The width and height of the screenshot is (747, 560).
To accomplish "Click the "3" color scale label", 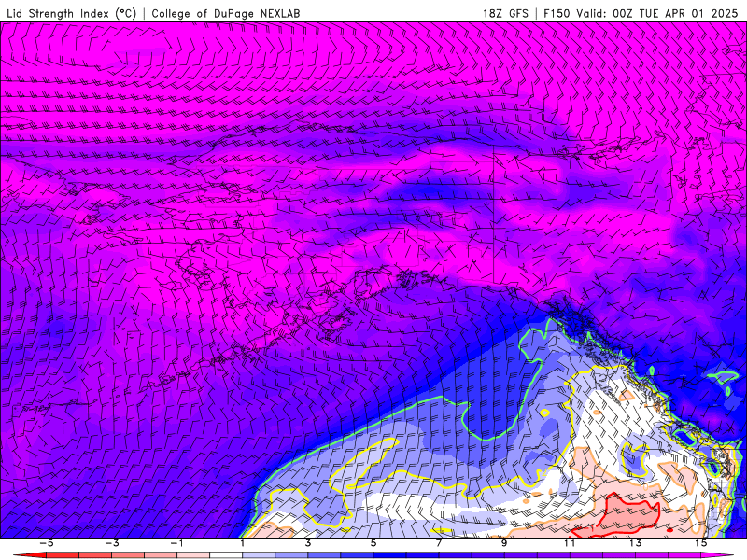I will click(308, 543).
